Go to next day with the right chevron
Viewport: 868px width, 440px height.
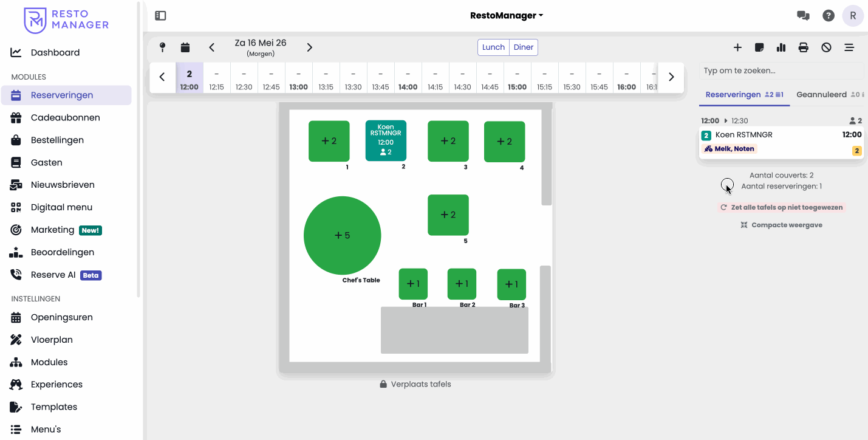310,47
